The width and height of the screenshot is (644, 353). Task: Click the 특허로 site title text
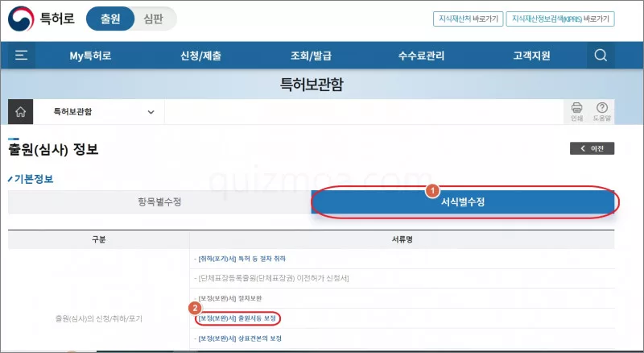[57, 19]
